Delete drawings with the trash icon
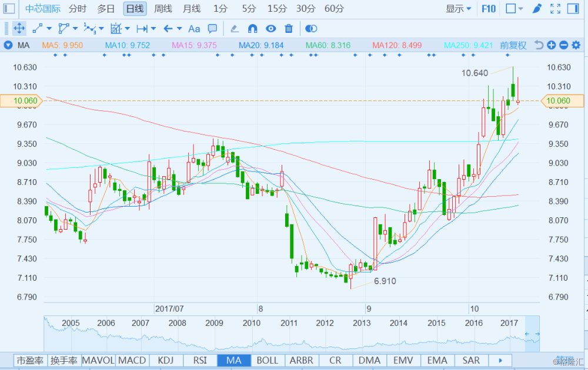Image resolution: width=588 pixels, height=370 pixels. (288, 29)
